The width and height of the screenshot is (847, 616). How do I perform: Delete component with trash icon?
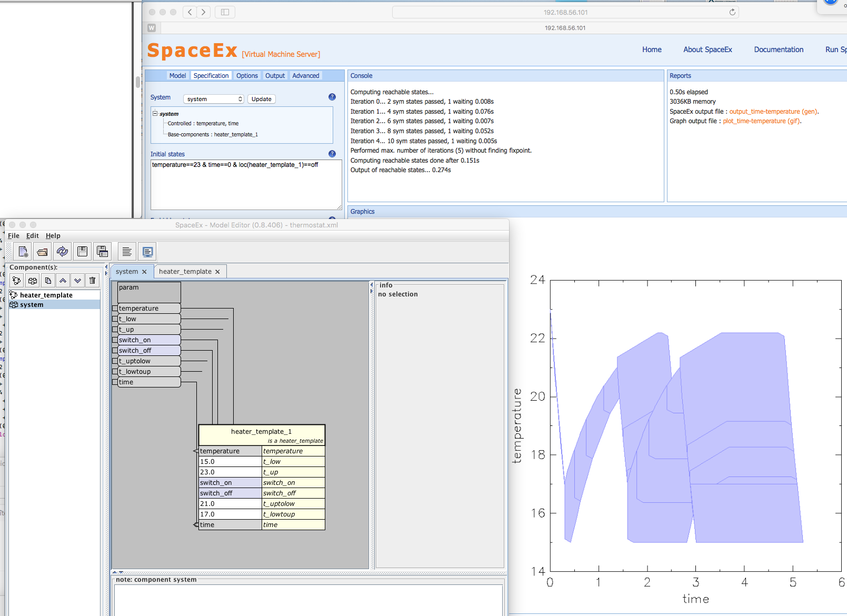coord(93,281)
